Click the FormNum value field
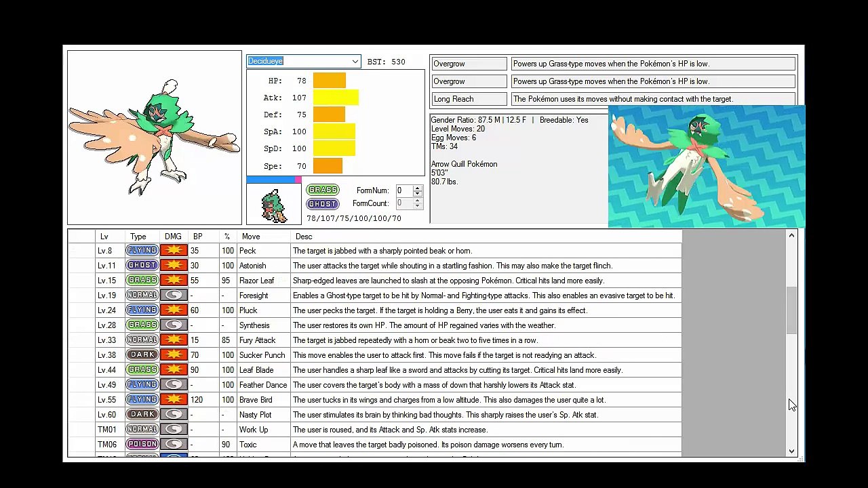868x488 pixels. pos(405,190)
